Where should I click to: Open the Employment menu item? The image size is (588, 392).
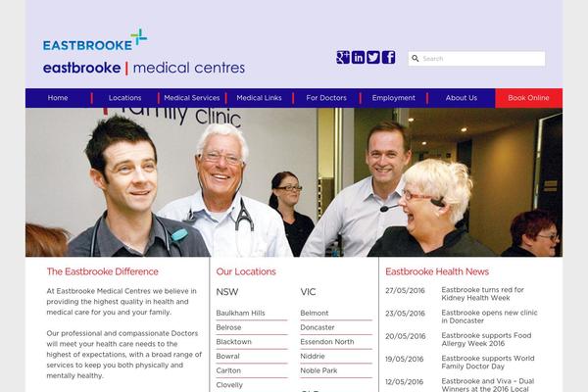click(394, 98)
